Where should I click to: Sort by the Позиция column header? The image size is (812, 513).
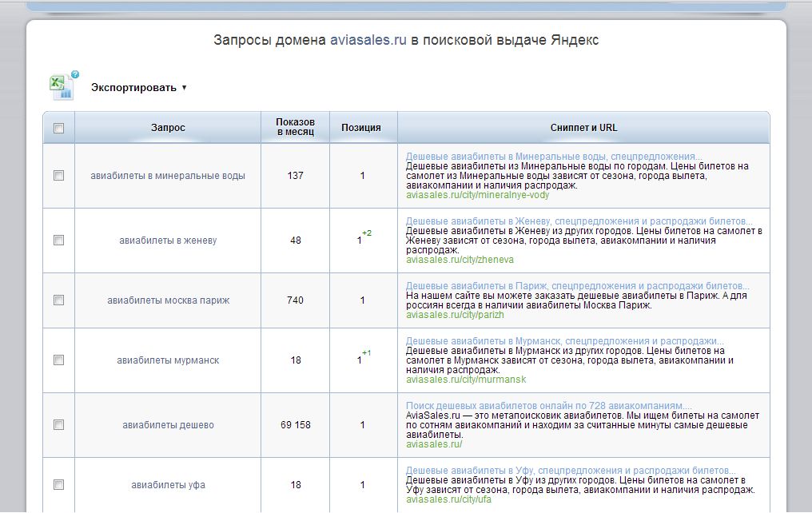point(361,127)
